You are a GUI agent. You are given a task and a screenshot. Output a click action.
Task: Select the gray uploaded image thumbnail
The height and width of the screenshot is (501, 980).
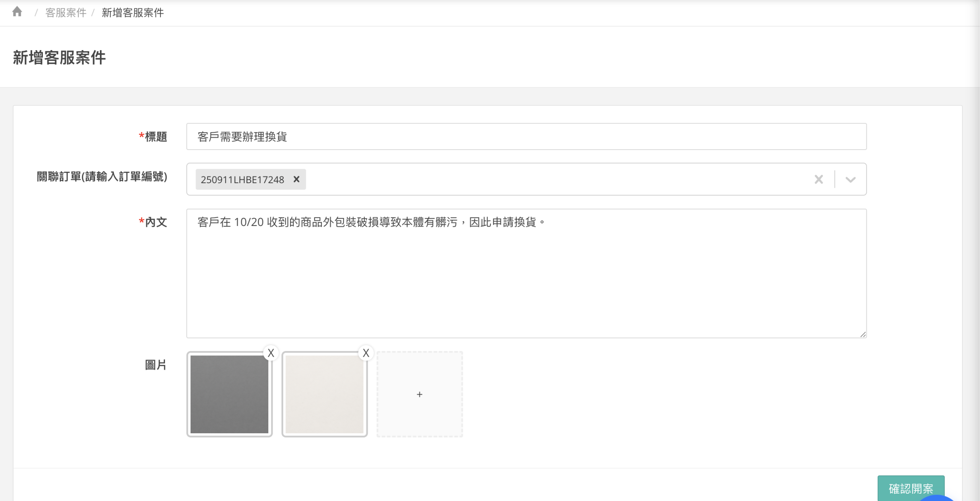pos(229,394)
